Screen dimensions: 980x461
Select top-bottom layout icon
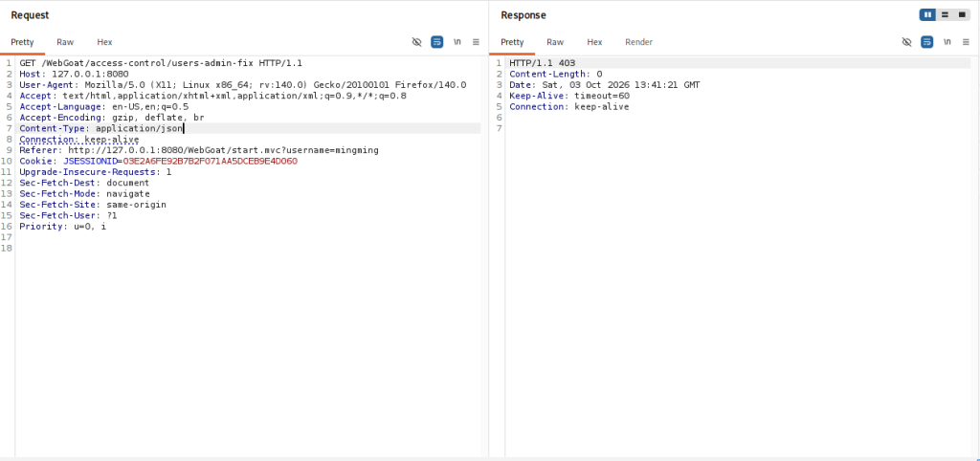945,14
